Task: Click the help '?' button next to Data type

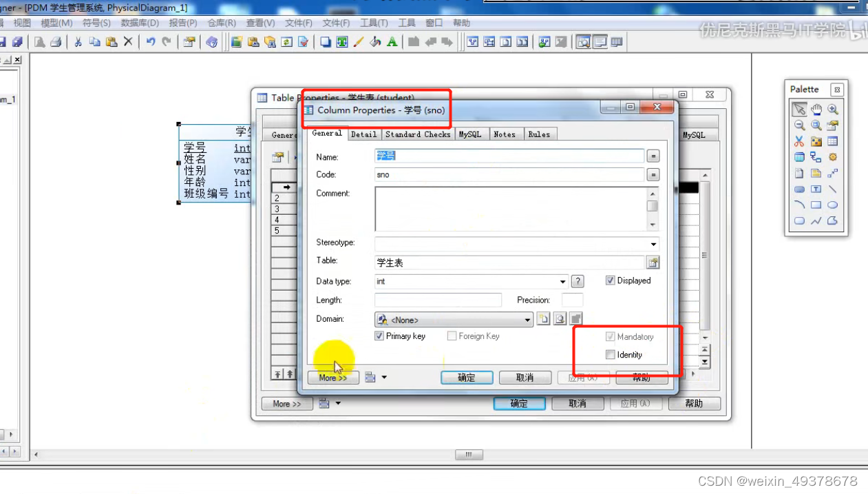Action: pyautogui.click(x=578, y=281)
